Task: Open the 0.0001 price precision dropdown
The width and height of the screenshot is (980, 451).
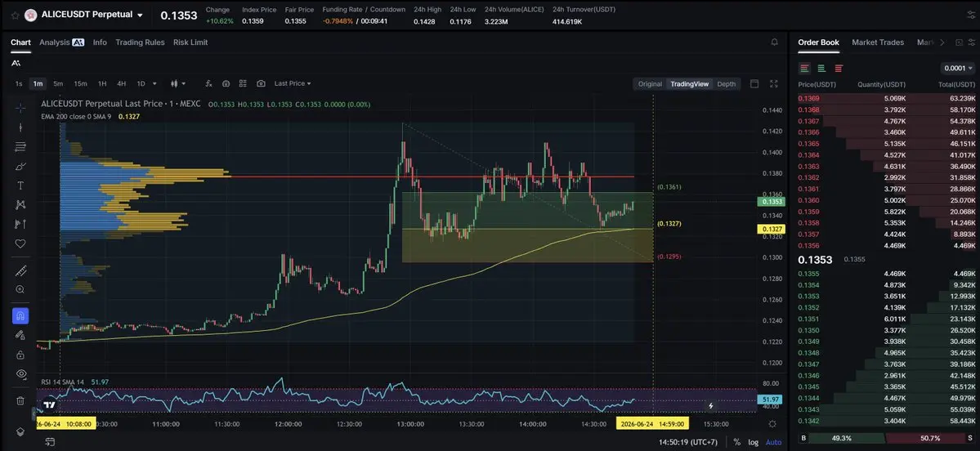Action: coord(957,68)
